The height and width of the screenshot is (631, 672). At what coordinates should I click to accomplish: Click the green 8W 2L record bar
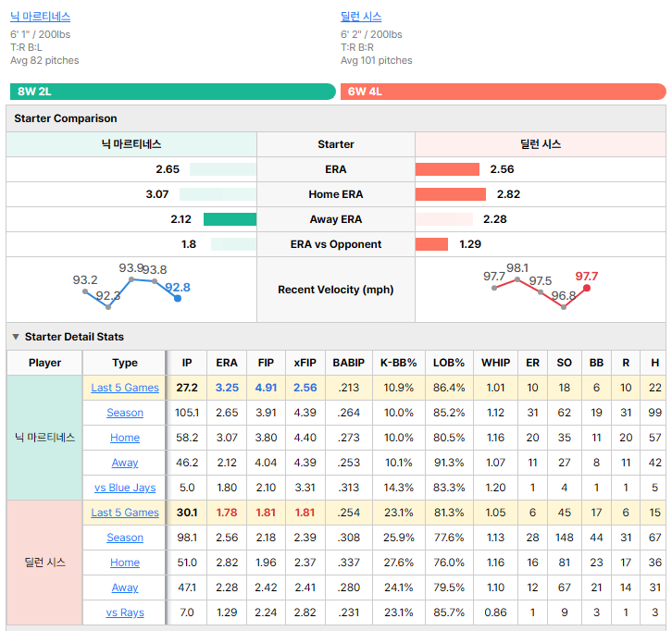pos(173,92)
